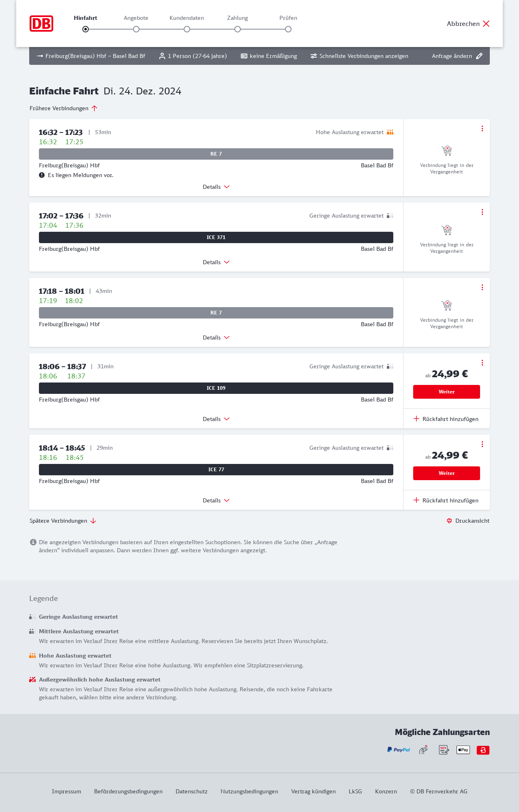Expand Details for the ICE 77 connection

pyautogui.click(x=216, y=500)
